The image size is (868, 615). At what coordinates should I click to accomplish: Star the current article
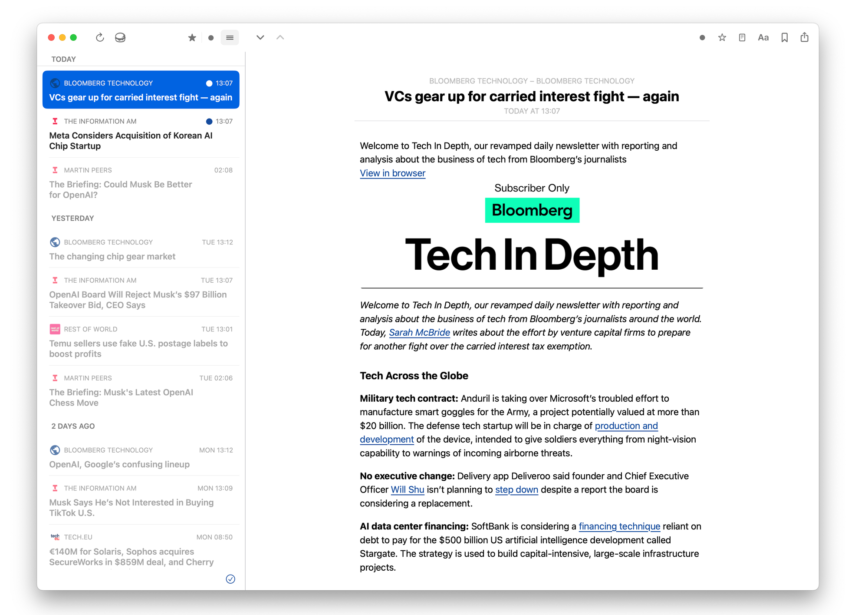click(x=722, y=38)
